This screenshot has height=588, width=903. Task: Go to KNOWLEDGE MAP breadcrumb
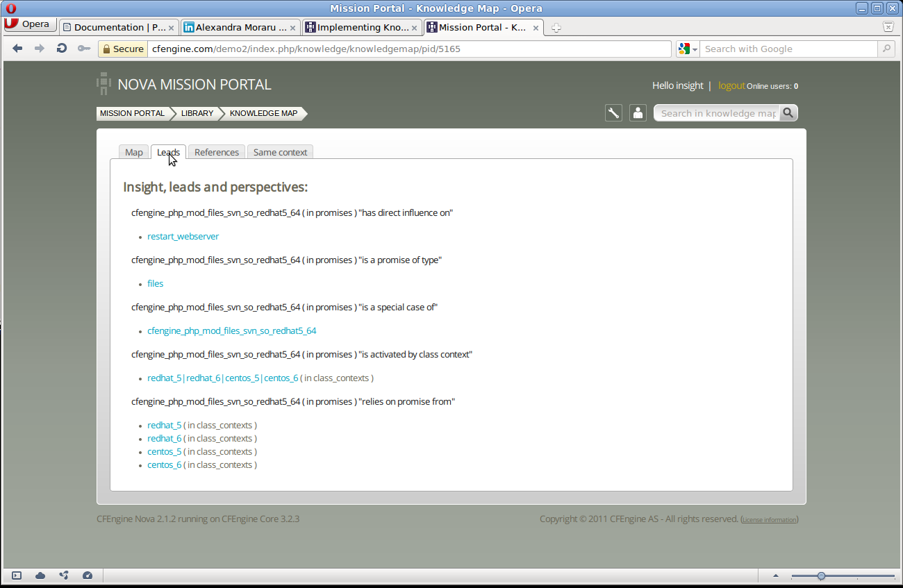coord(263,113)
